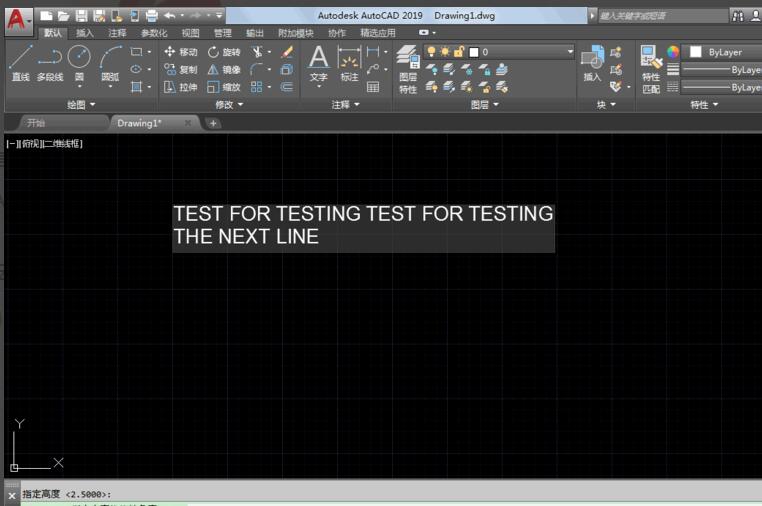Open the Circle tool options dropdown arrow
The image size is (762, 506).
[80, 87]
